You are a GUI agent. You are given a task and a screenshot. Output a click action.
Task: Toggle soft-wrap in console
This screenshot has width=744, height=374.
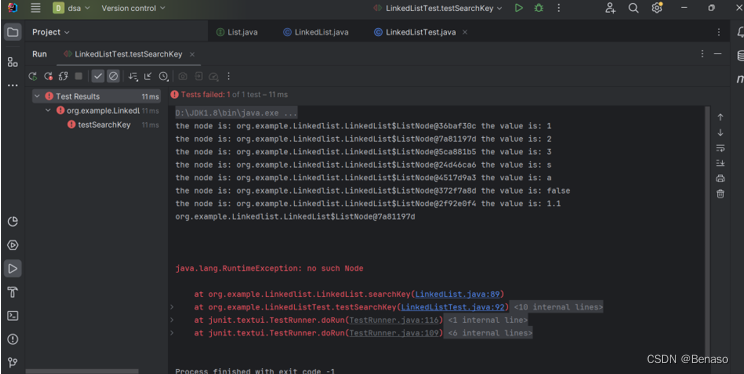click(x=720, y=148)
